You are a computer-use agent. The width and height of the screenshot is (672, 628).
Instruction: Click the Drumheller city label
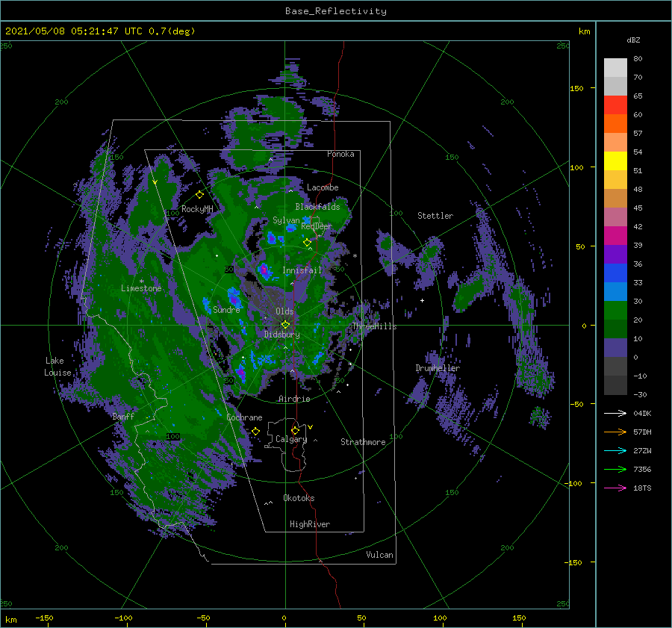tap(438, 368)
